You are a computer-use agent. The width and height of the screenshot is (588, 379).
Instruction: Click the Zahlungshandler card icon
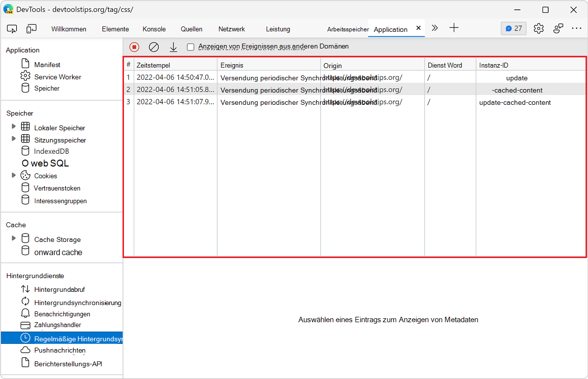coord(25,325)
